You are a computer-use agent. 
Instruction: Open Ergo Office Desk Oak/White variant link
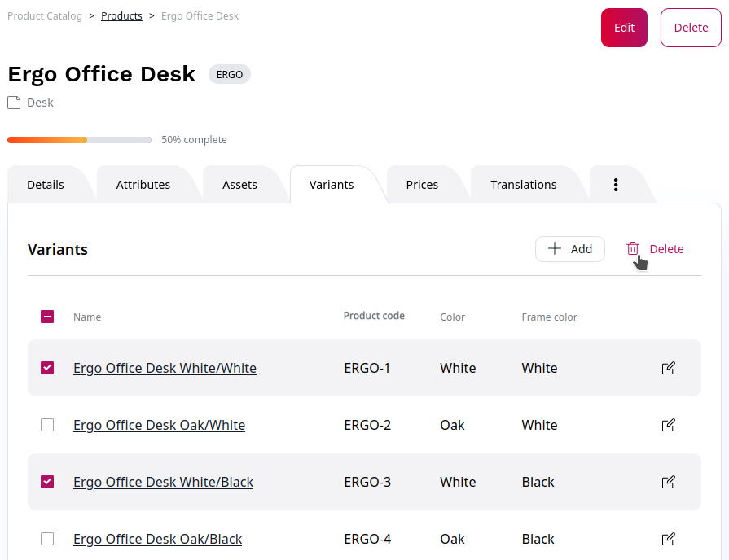[x=159, y=425]
